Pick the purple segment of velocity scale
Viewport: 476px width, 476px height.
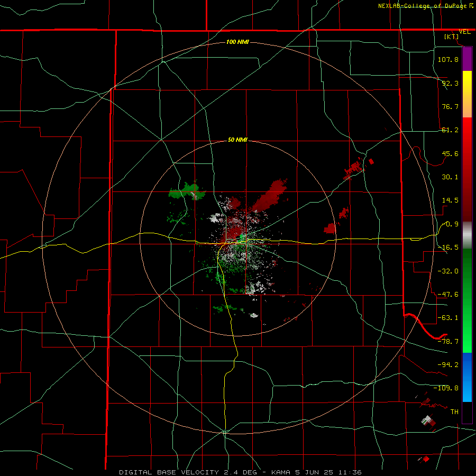click(467, 59)
